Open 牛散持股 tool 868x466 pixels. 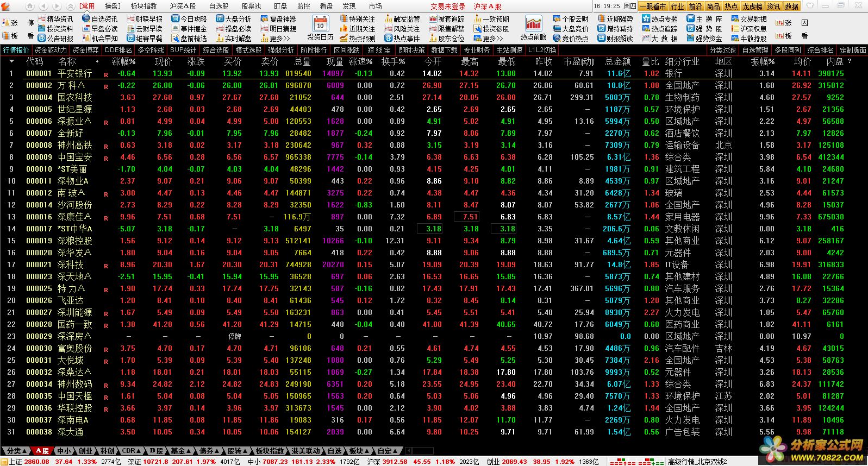(749, 39)
